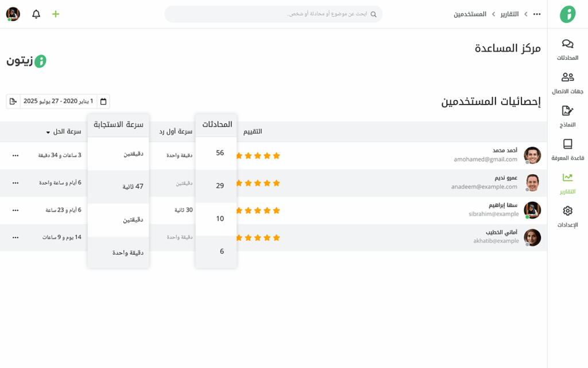Viewport: 588px width, 368px height.
Task: Click resolution time 6 أيام و ساعة واحدة
Action: click(60, 182)
